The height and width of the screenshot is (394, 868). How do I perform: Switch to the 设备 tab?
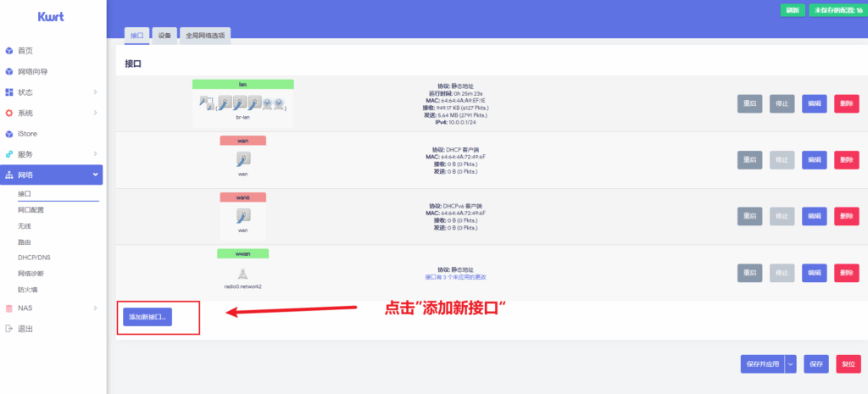click(164, 36)
